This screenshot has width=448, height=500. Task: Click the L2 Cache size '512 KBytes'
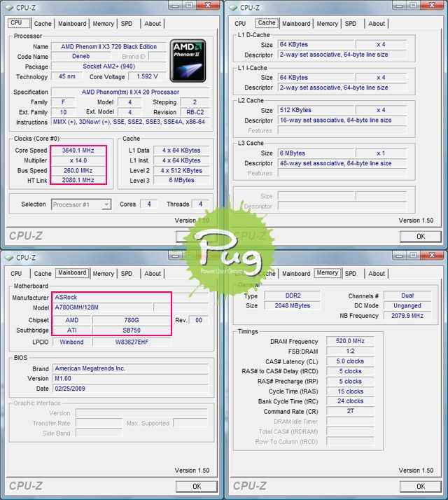pos(316,110)
